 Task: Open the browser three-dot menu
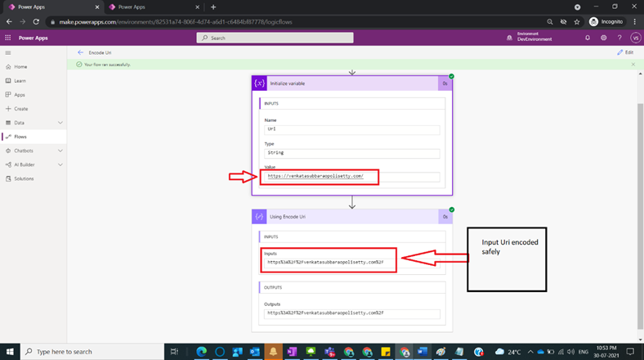[x=635, y=22]
